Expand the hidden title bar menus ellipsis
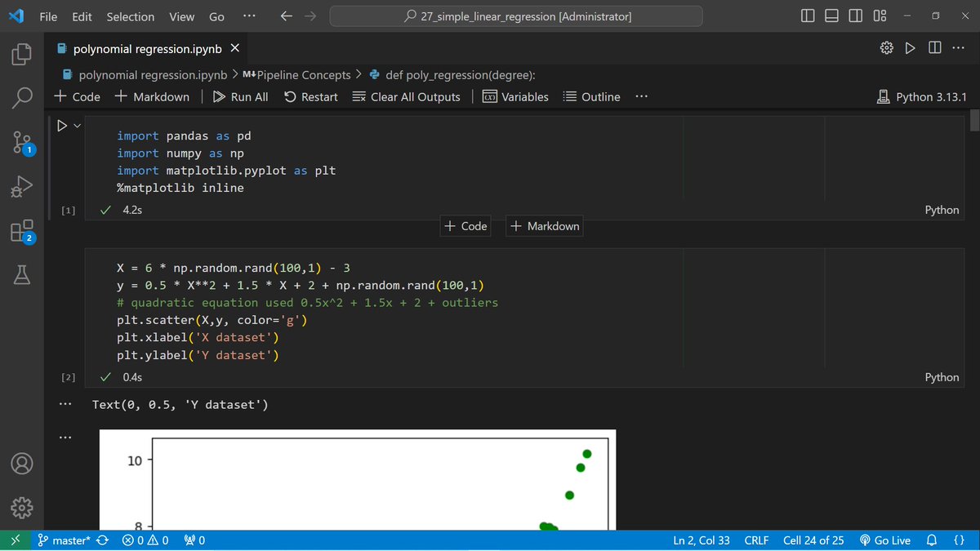 tap(249, 16)
